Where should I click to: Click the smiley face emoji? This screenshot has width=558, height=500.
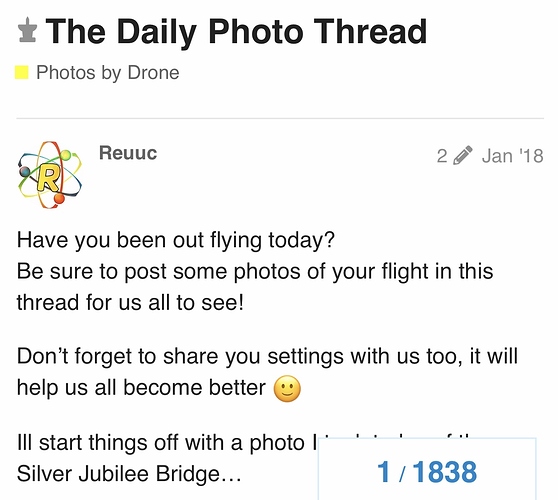tap(287, 389)
